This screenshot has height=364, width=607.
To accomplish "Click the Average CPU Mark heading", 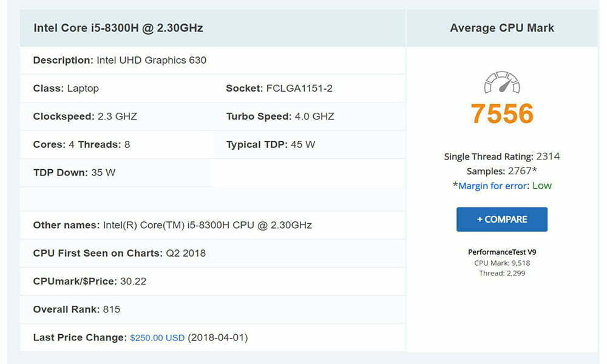I will click(502, 28).
